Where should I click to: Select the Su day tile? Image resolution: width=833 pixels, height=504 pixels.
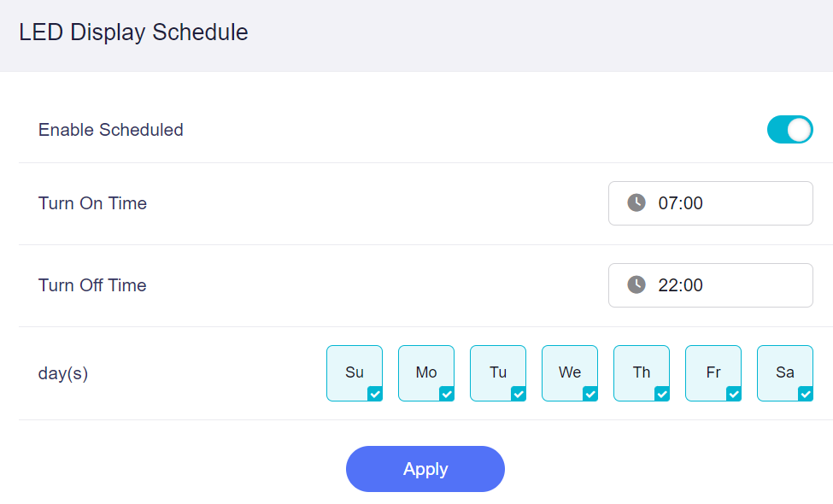[x=354, y=367]
